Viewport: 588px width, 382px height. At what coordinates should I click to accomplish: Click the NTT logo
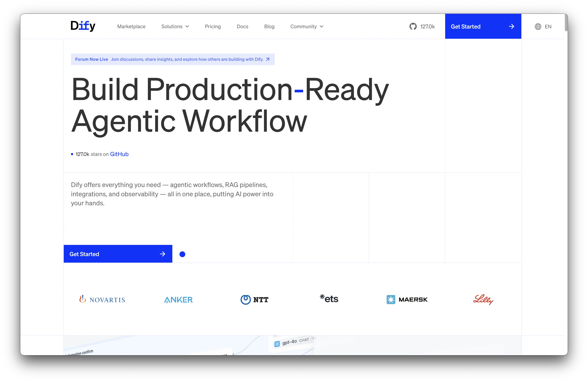pyautogui.click(x=254, y=300)
